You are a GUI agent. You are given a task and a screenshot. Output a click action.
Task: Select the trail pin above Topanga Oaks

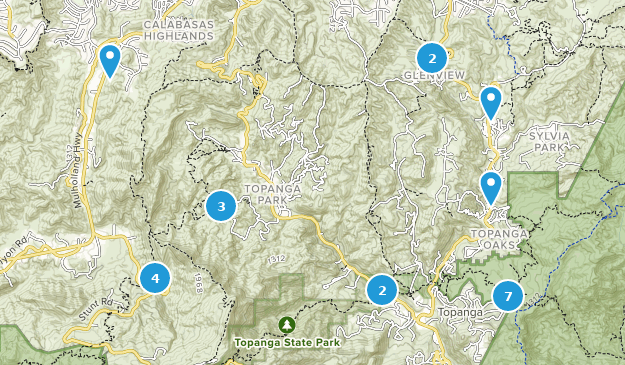[491, 188]
